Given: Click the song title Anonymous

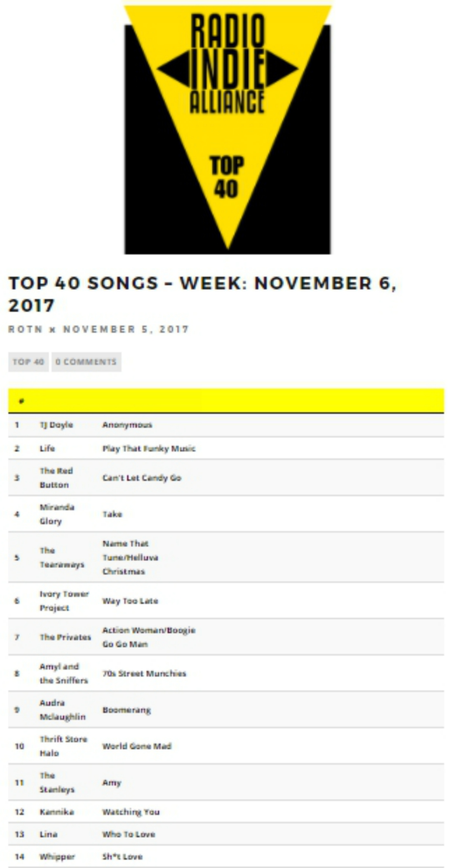Looking at the screenshot, I should [127, 425].
